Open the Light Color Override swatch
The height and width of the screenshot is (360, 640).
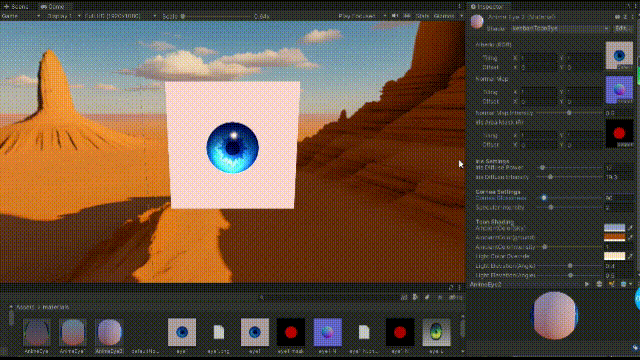click(x=615, y=256)
